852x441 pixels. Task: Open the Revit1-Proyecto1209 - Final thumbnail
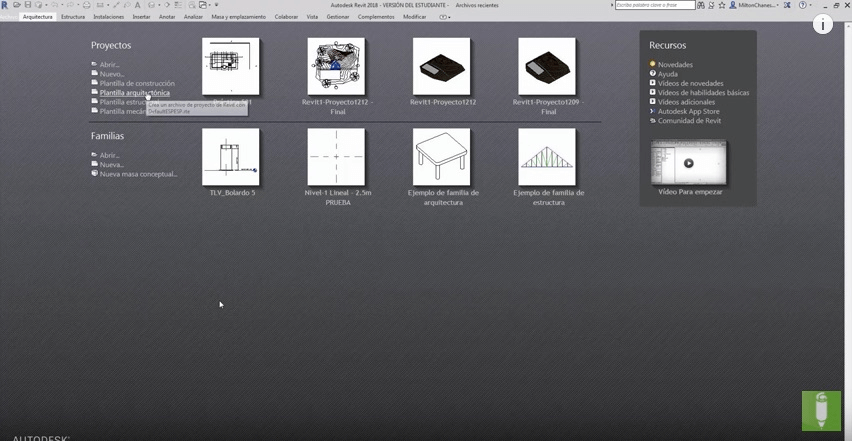(x=547, y=66)
